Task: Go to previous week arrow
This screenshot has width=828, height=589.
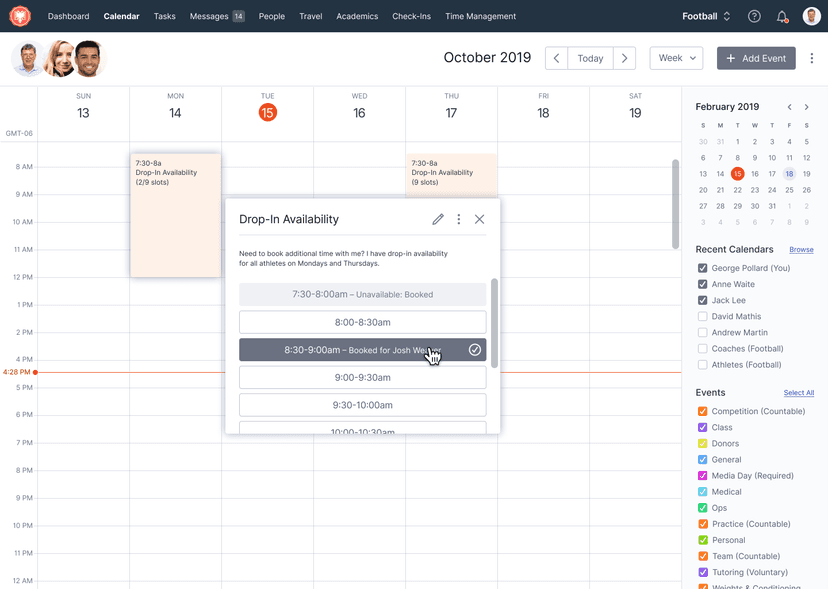Action: coord(556,59)
